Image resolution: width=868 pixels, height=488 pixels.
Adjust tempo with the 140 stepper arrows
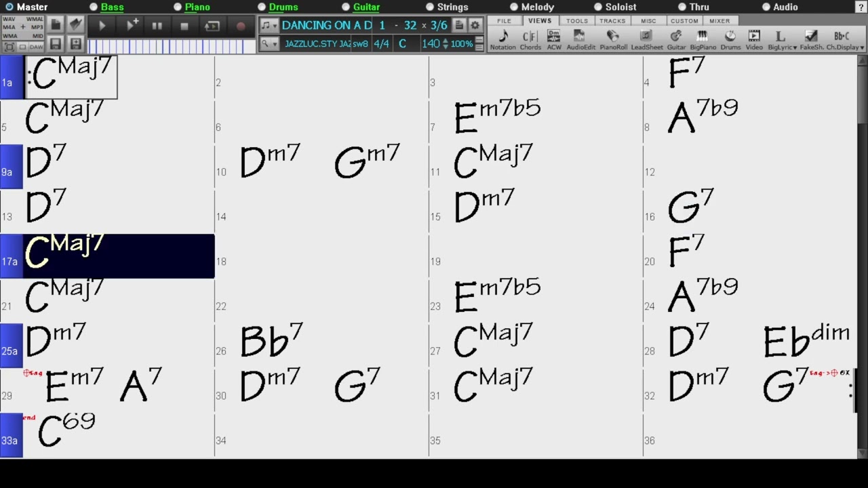[x=445, y=44]
